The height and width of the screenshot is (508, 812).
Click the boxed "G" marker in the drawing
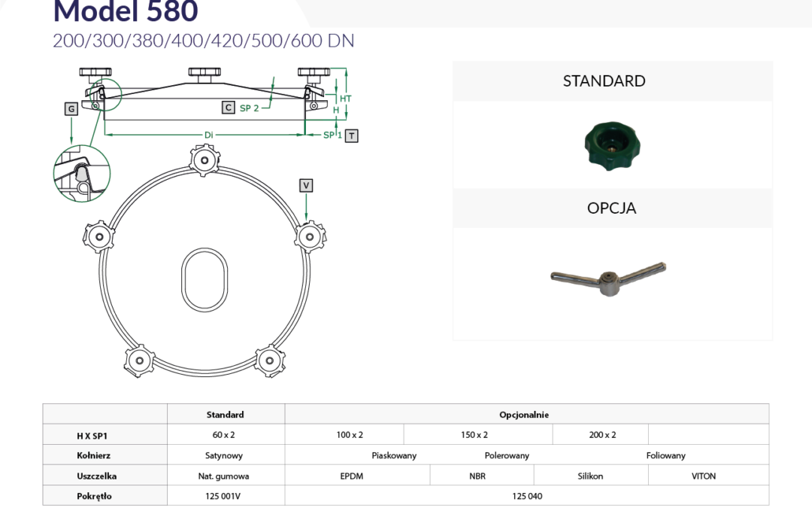[71, 109]
